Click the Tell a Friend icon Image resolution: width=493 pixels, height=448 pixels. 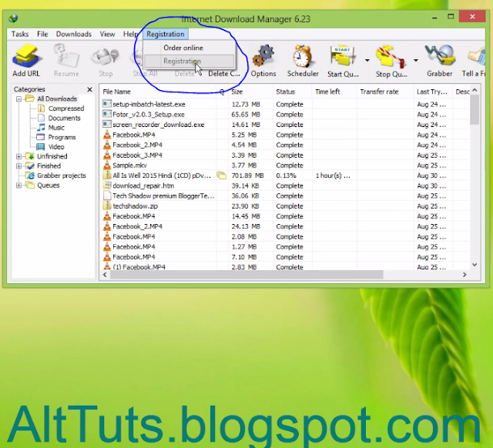pos(476,56)
